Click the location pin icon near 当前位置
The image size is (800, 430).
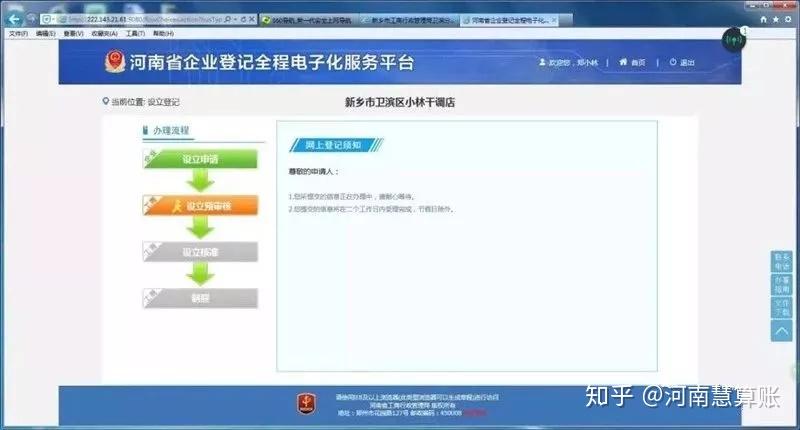click(106, 102)
